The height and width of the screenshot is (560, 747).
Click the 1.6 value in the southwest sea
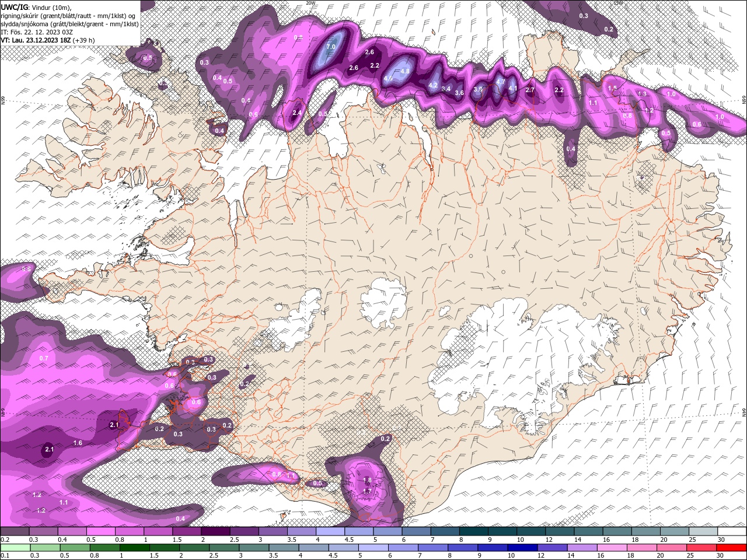point(78,443)
